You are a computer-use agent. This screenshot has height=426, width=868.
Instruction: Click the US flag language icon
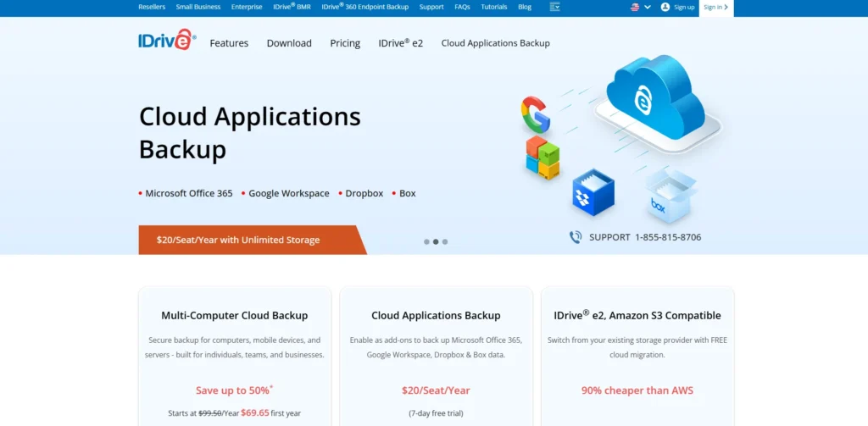click(x=635, y=7)
